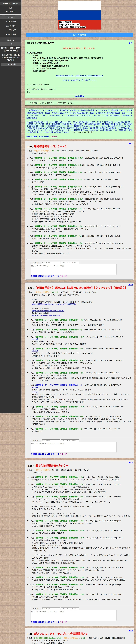Screen dimensions: 136x644
Task: Click リロード below the thread list
Action: tap(54, 137)
